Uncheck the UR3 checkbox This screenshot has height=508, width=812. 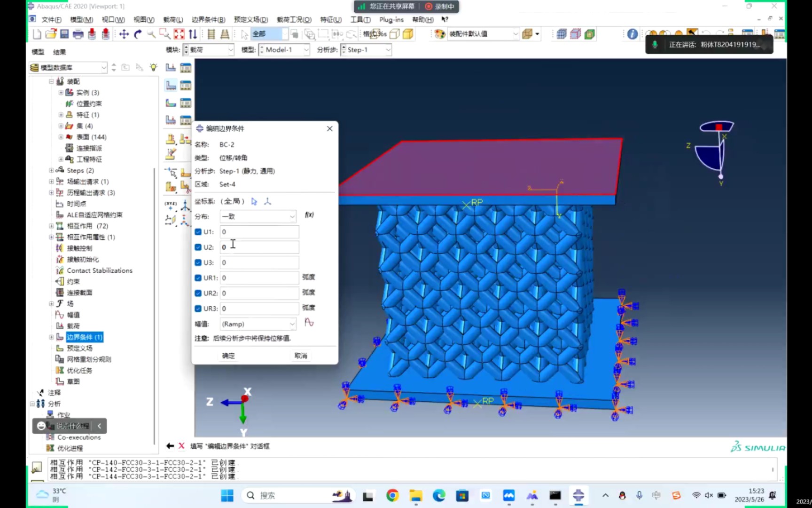pos(198,309)
